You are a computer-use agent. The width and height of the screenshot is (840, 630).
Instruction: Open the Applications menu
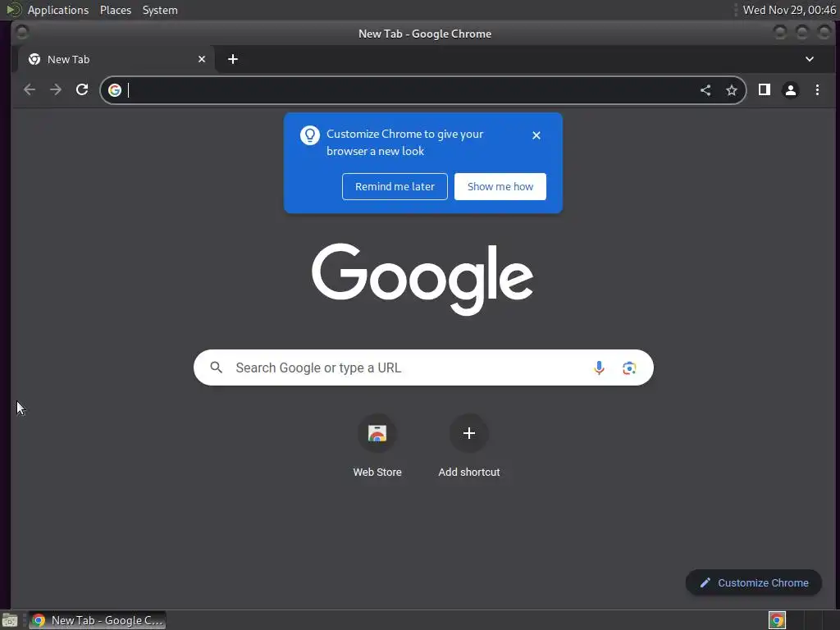[x=58, y=10]
